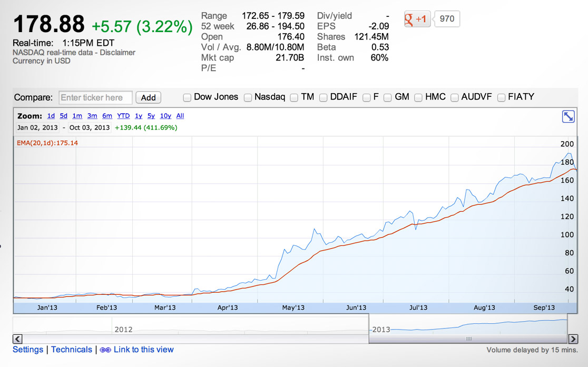
Task: Click the Mkt cap value 21.70B
Action: click(x=290, y=58)
